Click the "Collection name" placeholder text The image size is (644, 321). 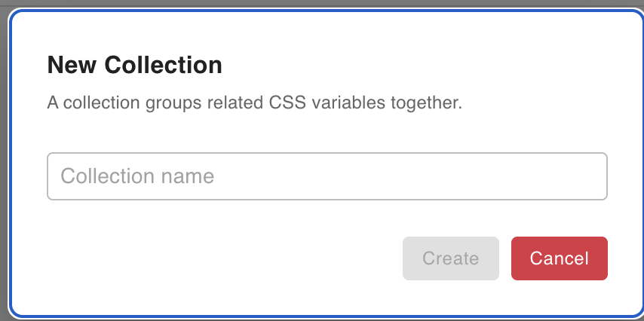(x=137, y=176)
